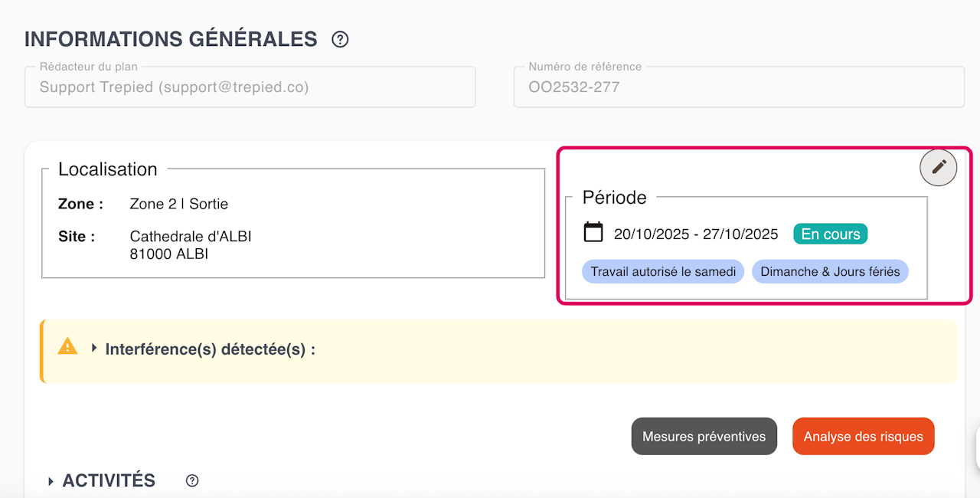
Task: Toggle the Dimanche & Jours fériés chip
Action: point(830,272)
